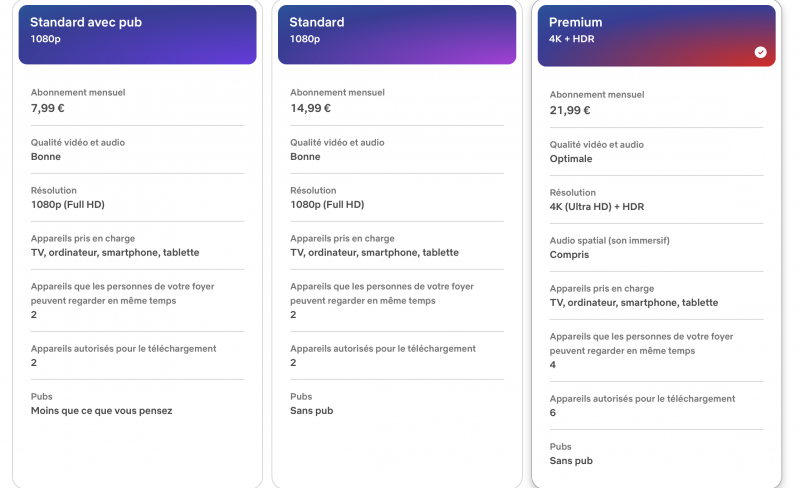Click the "Audio spatial (son immersif)" label
Screen dimensions: 800x488
pos(609,241)
